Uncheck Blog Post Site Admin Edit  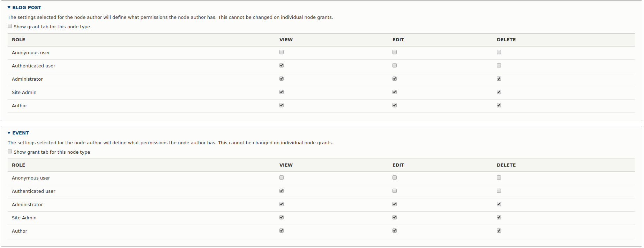point(395,92)
